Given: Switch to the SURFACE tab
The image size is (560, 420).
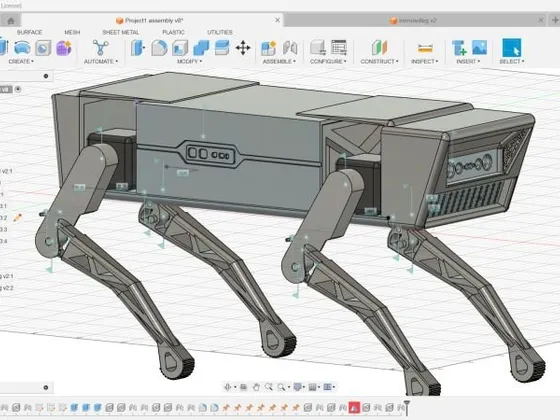Looking at the screenshot, I should click(x=30, y=32).
